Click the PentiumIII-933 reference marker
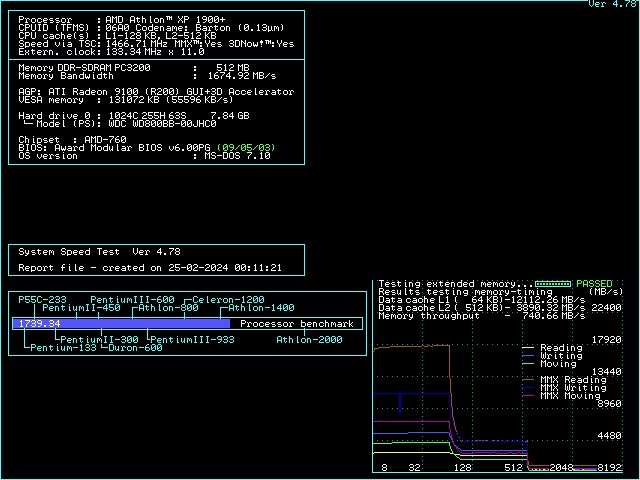Image resolution: width=640 pixels, height=480 pixels. pyautogui.click(x=192, y=340)
